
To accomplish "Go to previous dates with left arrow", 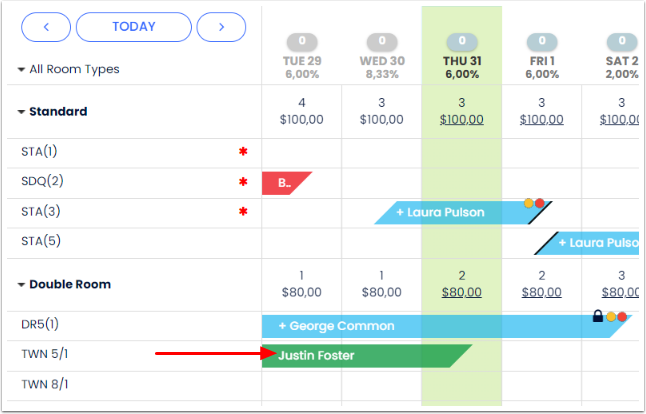I will pos(47,27).
